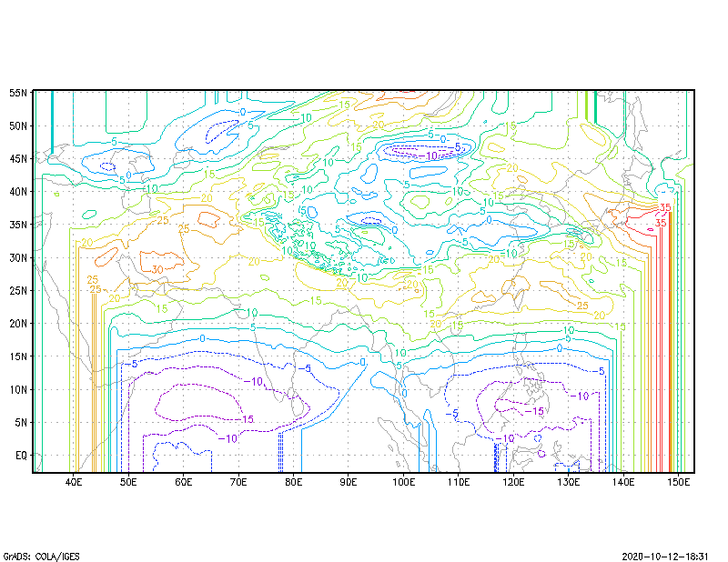Image resolution: width=728 pixels, height=562 pixels.
Task: Select the 15N latitude axis label
Action: (x=18, y=356)
